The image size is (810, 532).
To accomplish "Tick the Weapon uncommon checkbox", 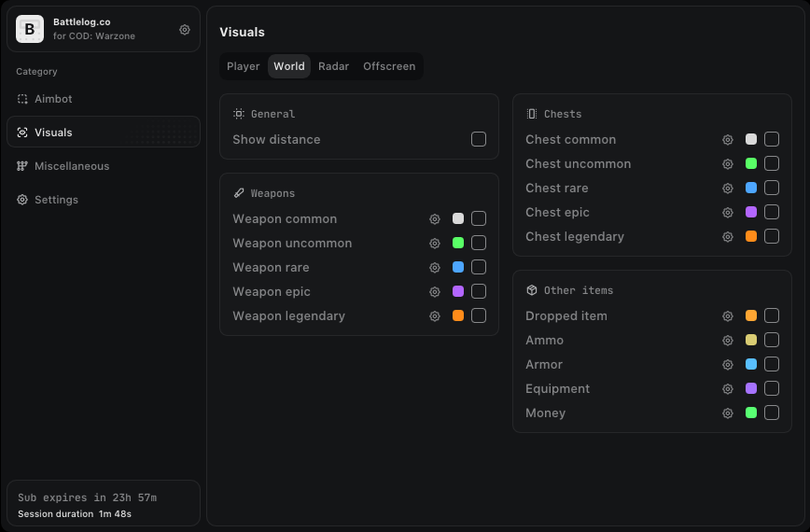I will (479, 243).
